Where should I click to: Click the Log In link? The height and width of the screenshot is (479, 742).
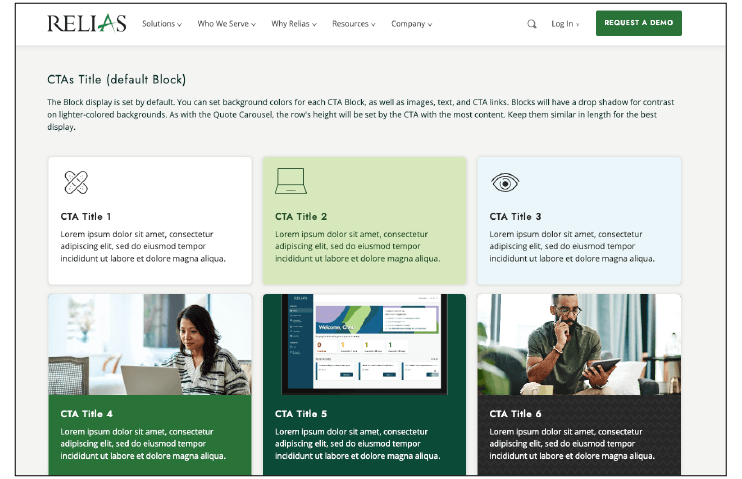tap(565, 24)
